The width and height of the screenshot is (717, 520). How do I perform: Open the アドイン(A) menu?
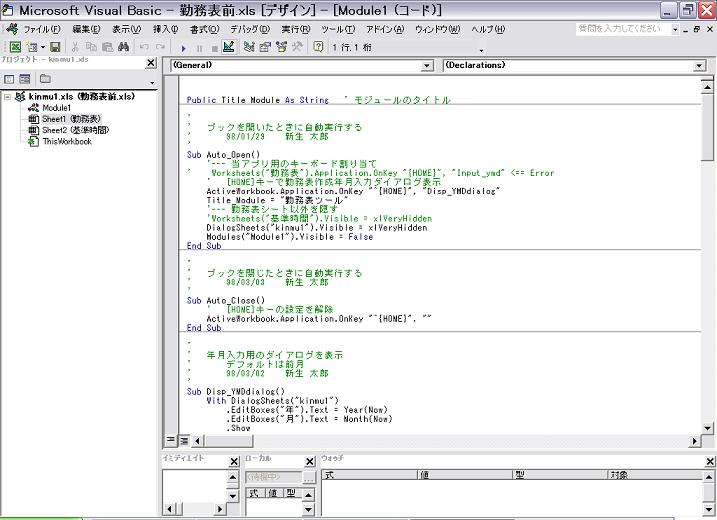[385, 29]
